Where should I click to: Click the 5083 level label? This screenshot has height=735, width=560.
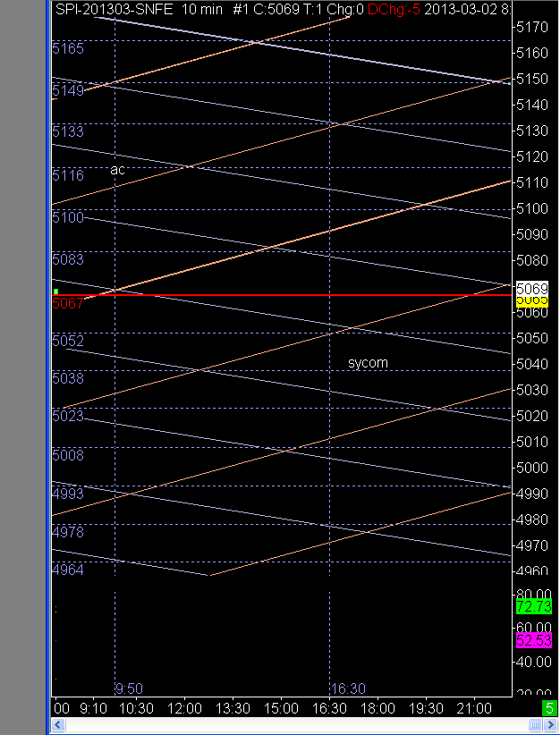point(67,259)
